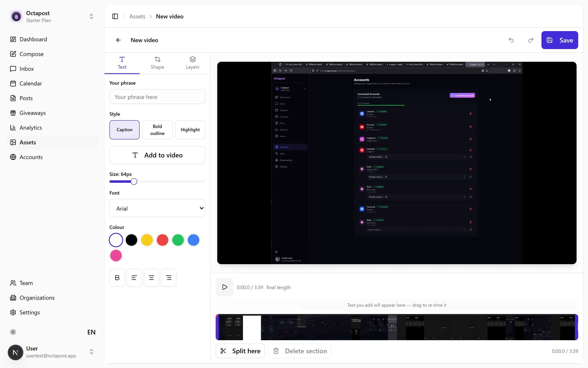Click the back arrow next to New video
The height and width of the screenshot is (368, 588).
pos(118,40)
